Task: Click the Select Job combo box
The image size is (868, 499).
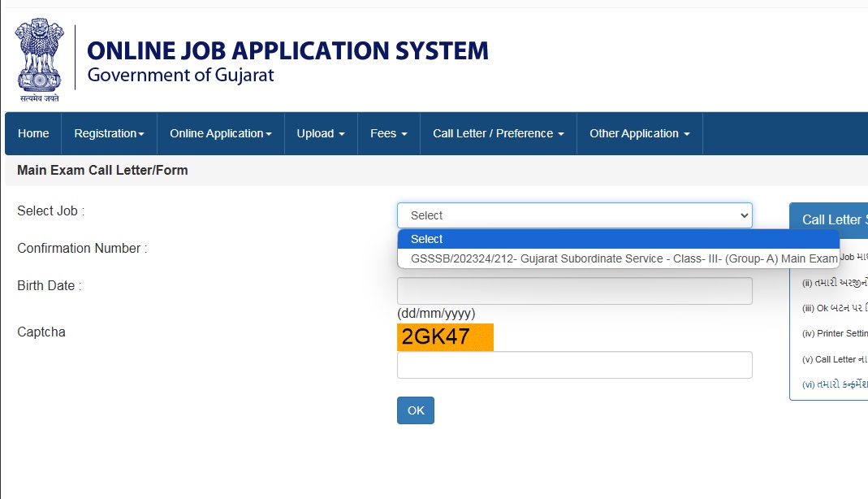Action: coord(575,215)
